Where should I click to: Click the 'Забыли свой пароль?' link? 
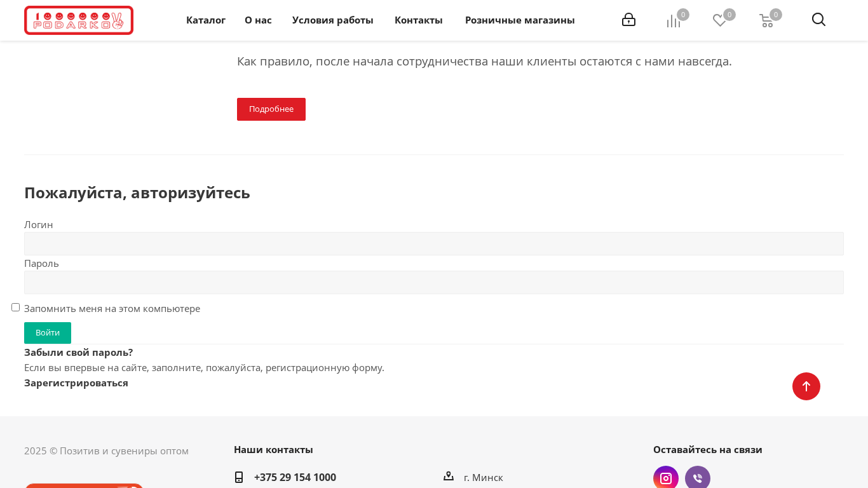(x=79, y=353)
